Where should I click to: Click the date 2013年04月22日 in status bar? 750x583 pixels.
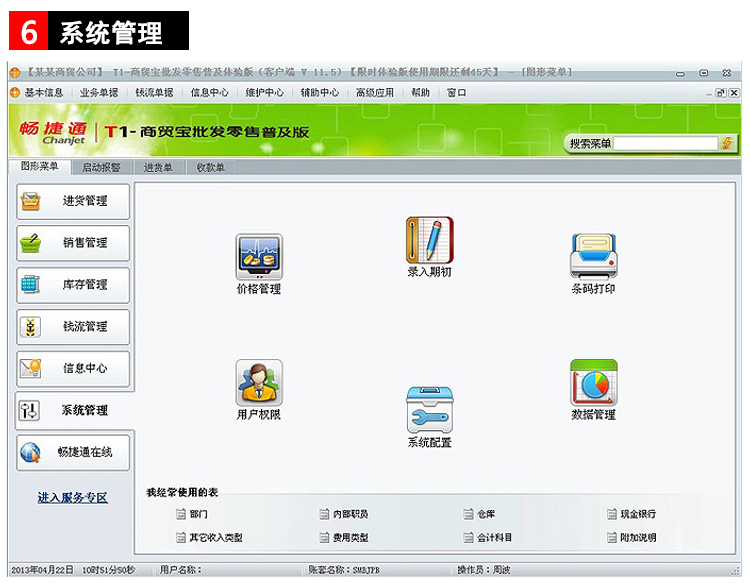[x=43, y=570]
